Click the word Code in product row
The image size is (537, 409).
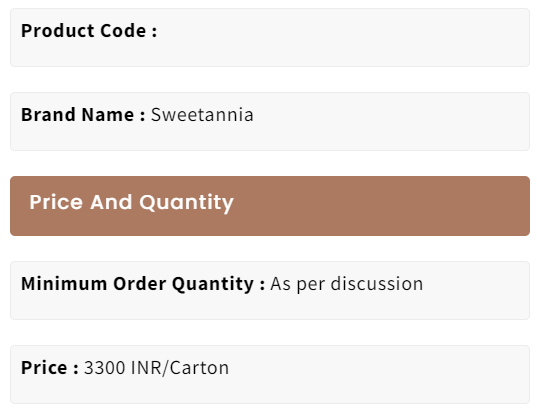click(123, 31)
